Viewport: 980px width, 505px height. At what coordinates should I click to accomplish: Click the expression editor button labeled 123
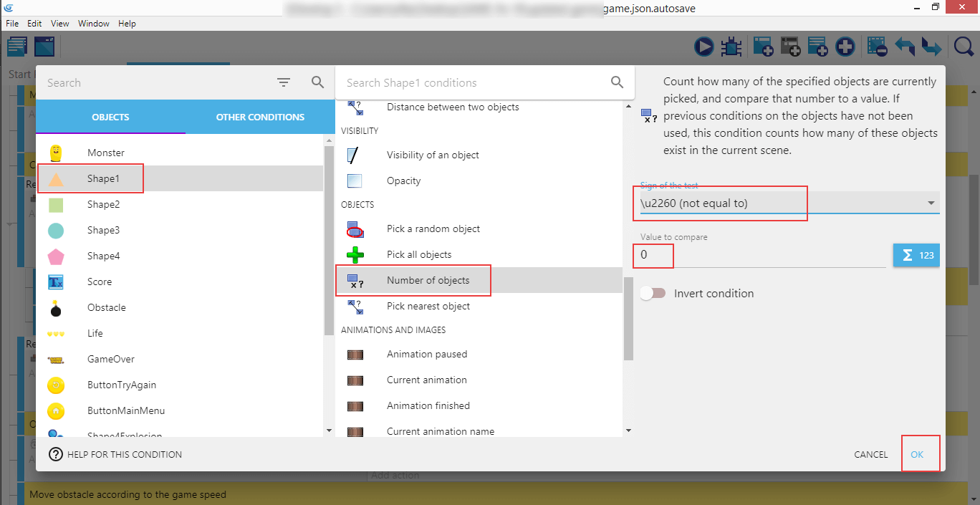[916, 255]
